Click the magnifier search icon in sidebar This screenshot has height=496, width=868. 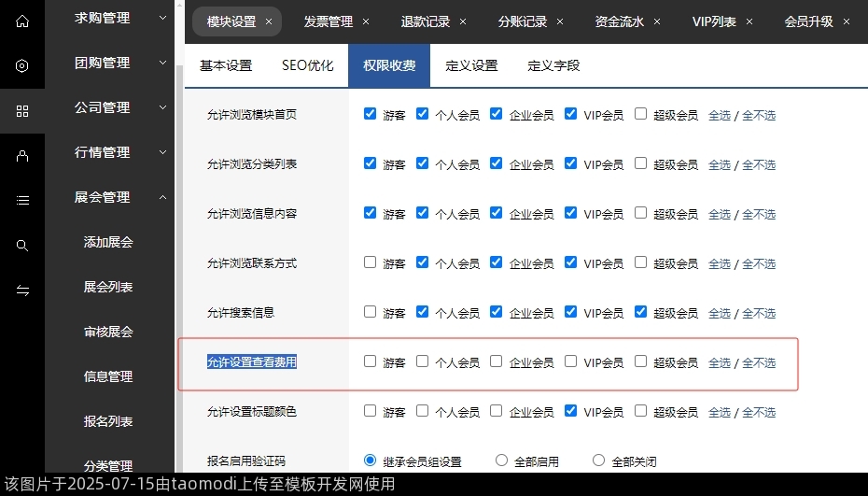(x=22, y=246)
